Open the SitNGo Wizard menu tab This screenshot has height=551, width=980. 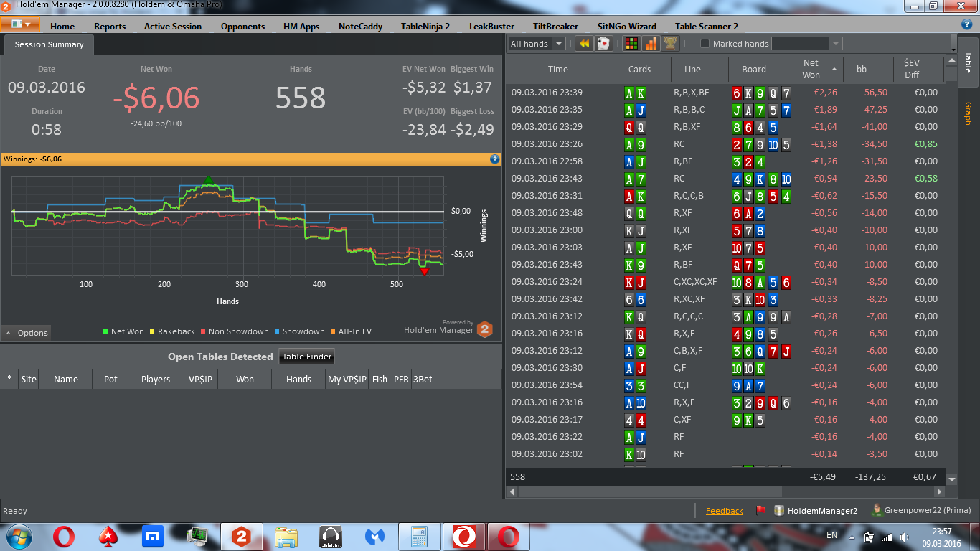(x=626, y=26)
